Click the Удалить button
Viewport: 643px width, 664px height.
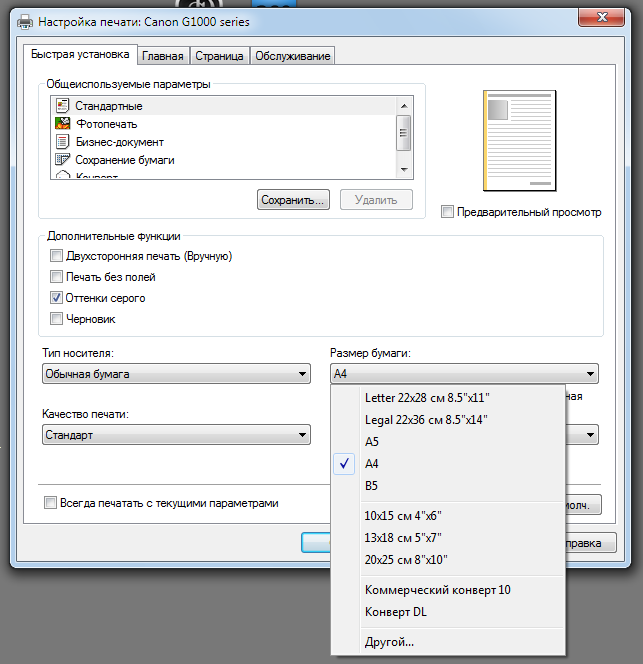click(376, 199)
